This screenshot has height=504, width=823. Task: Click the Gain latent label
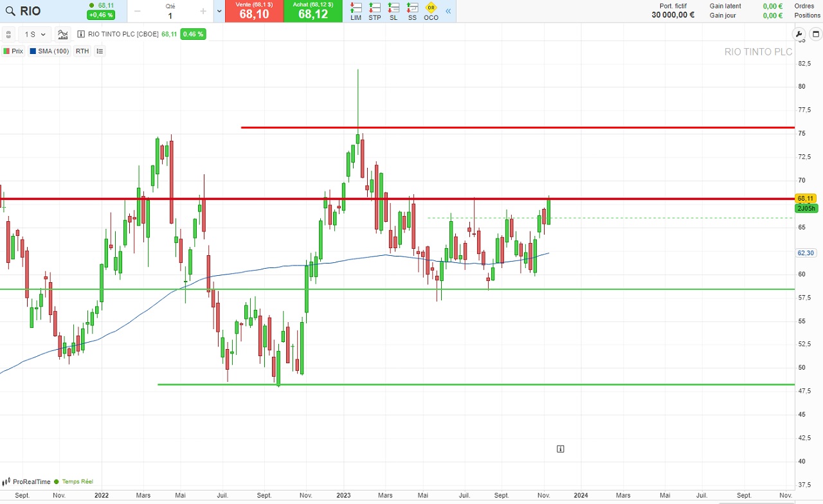[725, 6]
